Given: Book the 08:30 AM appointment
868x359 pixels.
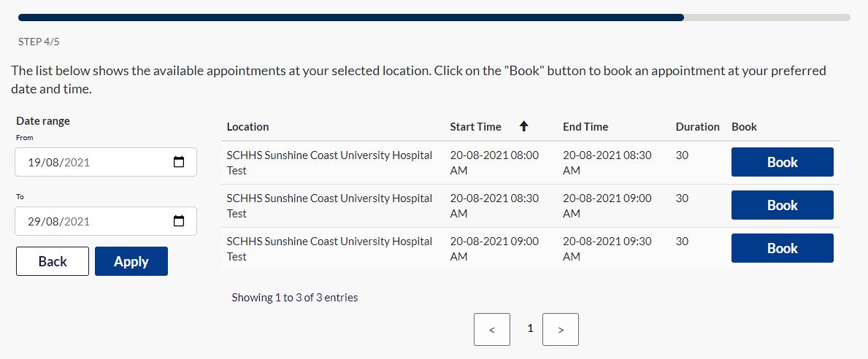Looking at the screenshot, I should [x=782, y=205].
